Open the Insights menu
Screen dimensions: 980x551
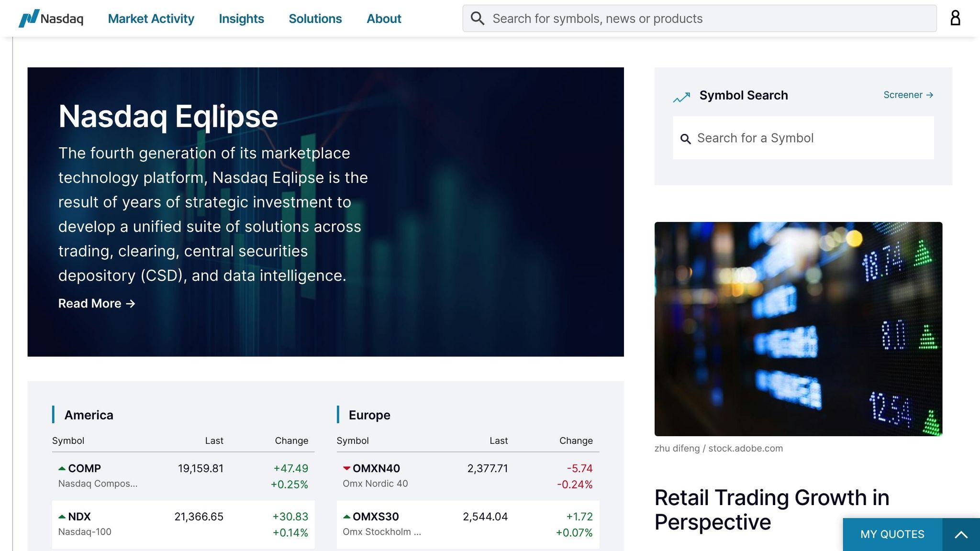(x=241, y=19)
